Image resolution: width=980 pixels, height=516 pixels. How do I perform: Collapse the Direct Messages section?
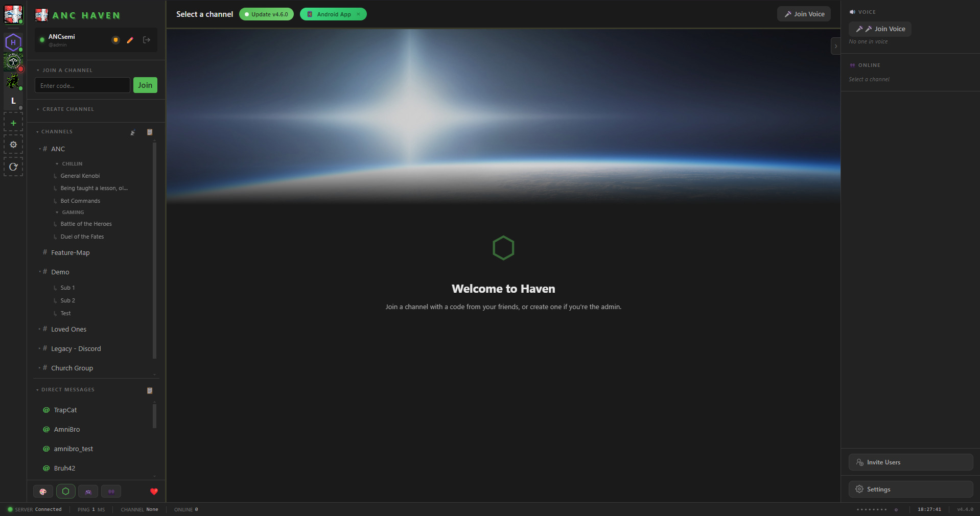pyautogui.click(x=65, y=390)
